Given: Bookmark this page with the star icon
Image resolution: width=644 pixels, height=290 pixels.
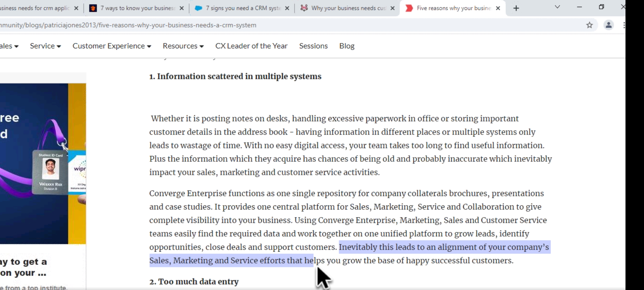Looking at the screenshot, I should 589,25.
